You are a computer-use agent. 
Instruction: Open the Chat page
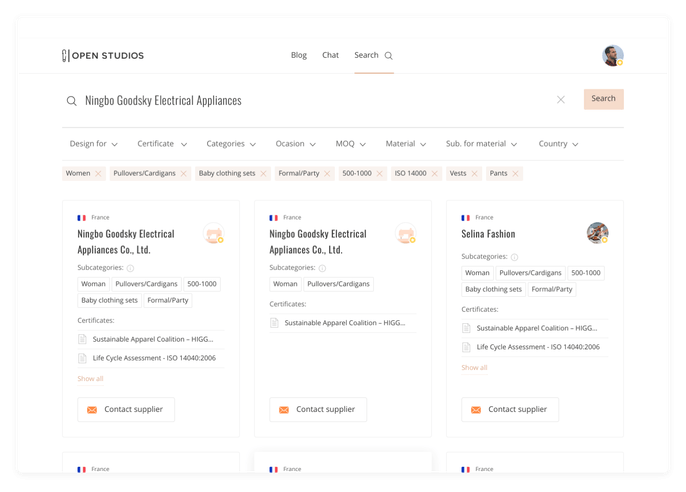[x=330, y=55]
